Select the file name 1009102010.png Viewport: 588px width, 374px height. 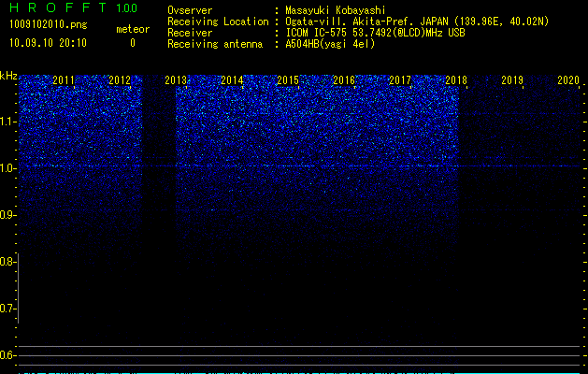click(x=49, y=25)
